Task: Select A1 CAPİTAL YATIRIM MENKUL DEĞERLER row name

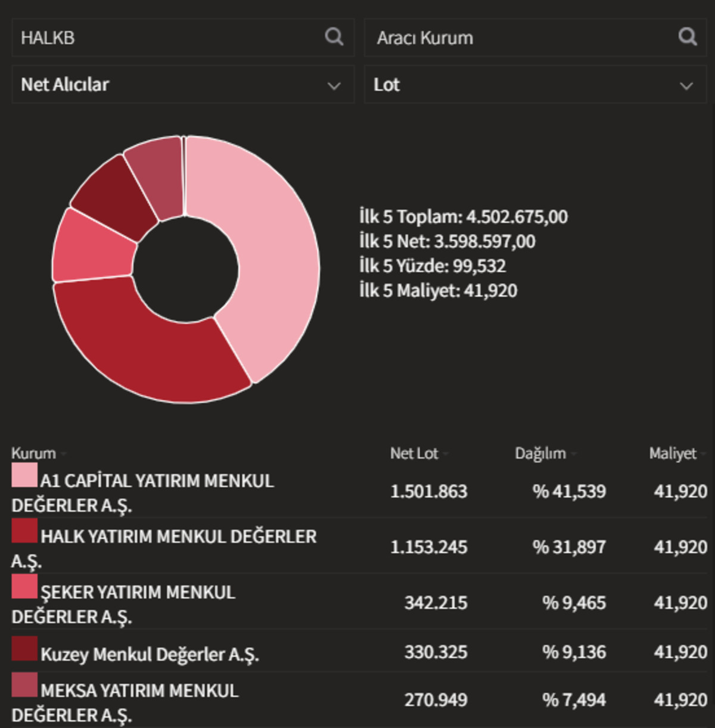Action: pyautogui.click(x=143, y=493)
